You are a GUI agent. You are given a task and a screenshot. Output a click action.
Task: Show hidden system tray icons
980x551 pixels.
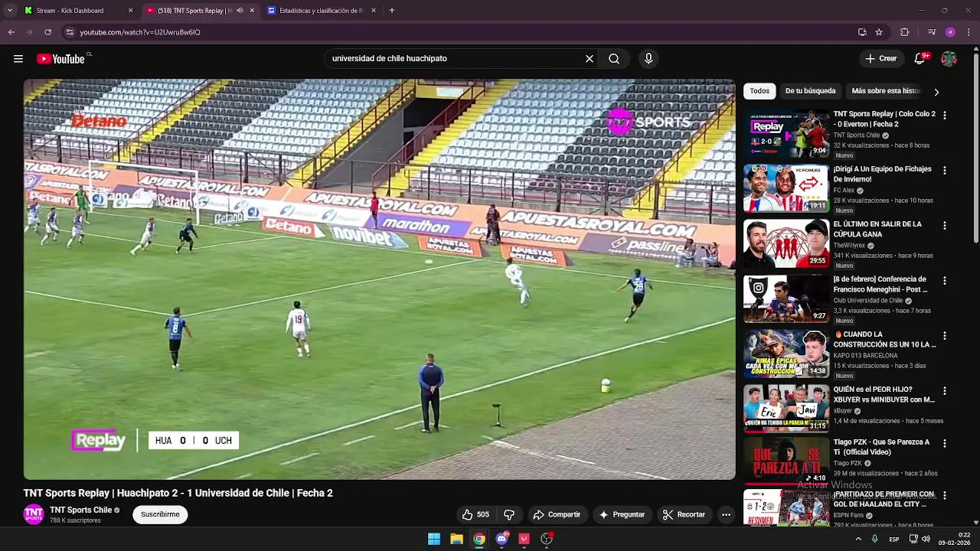pyautogui.click(x=857, y=539)
